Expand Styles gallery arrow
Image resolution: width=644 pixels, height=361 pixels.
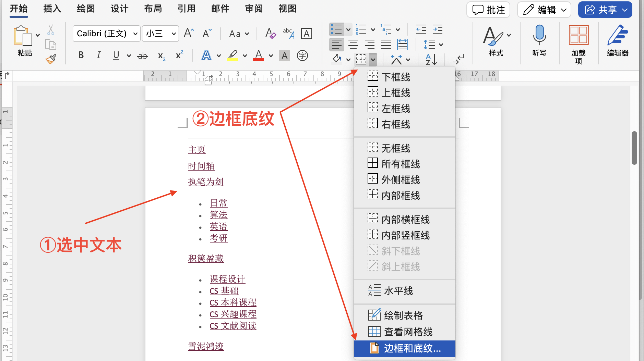509,35
